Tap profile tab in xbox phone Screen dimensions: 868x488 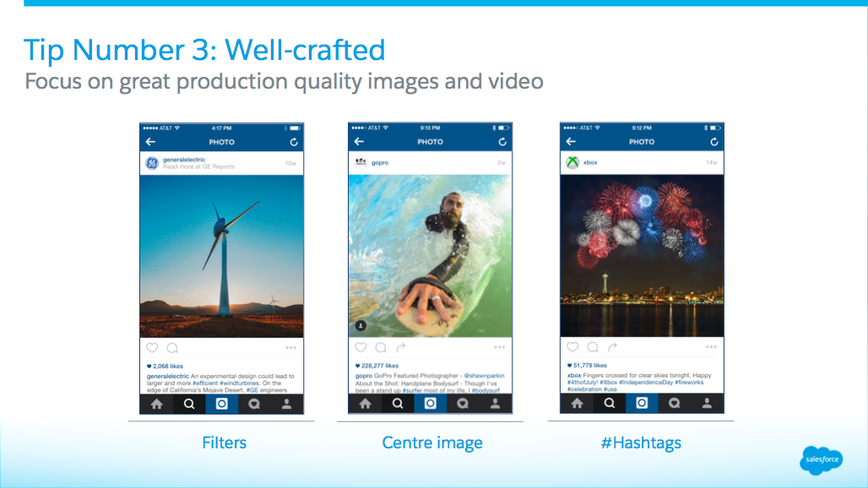click(x=707, y=403)
